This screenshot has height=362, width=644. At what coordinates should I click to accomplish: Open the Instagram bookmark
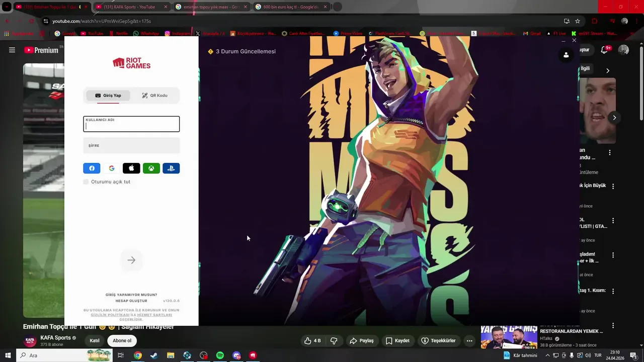pos(178,34)
